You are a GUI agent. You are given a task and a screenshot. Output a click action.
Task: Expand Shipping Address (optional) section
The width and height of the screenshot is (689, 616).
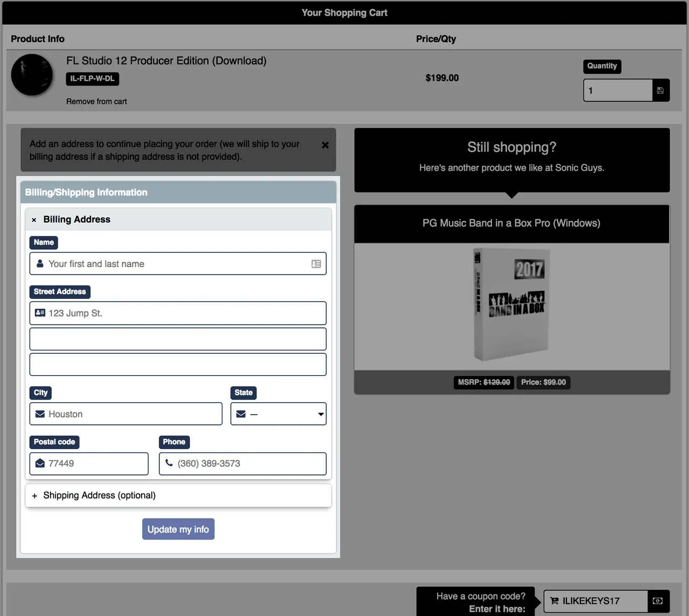[x=178, y=495]
